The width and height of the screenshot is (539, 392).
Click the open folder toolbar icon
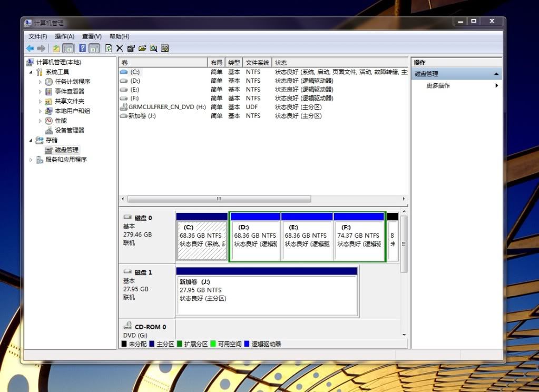pyautogui.click(x=142, y=48)
